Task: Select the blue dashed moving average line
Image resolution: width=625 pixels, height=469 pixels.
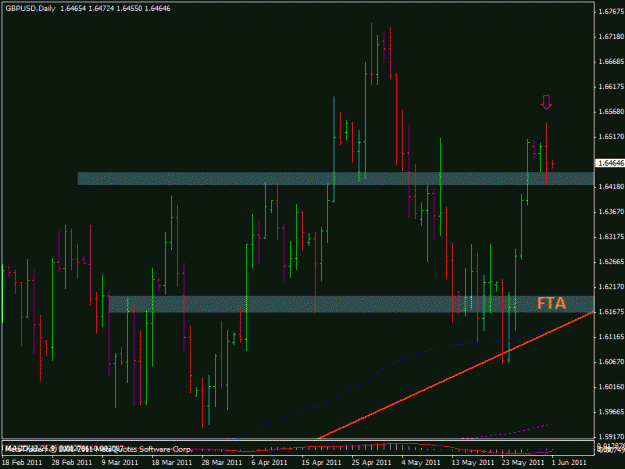Action: pyautogui.click(x=393, y=363)
